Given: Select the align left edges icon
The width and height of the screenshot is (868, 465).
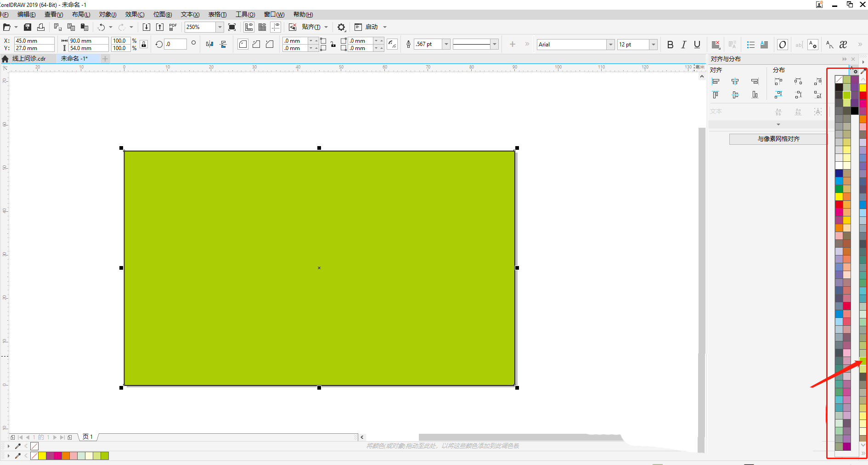Looking at the screenshot, I should pyautogui.click(x=716, y=81).
